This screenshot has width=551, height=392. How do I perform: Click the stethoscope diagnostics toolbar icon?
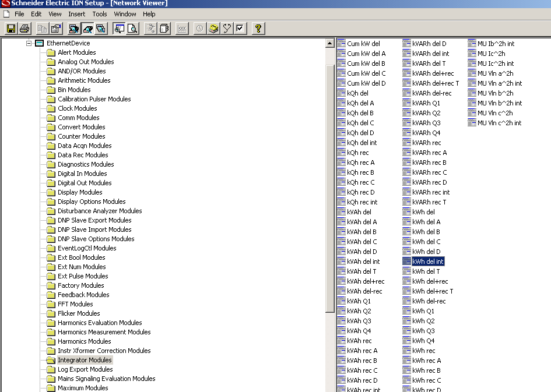point(227,29)
